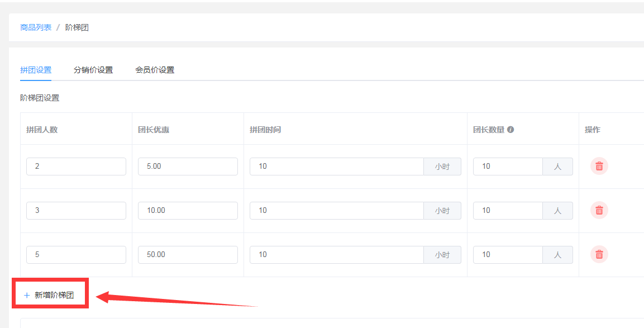Image resolution: width=644 pixels, height=328 pixels.
Task: Add a new tier via 新增阶梯团
Action: coord(49,295)
